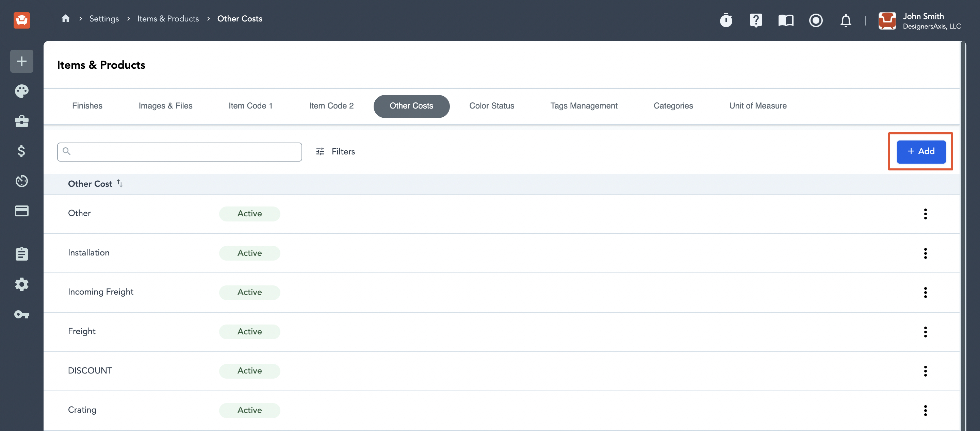Click the timer stopwatch icon

point(726,20)
